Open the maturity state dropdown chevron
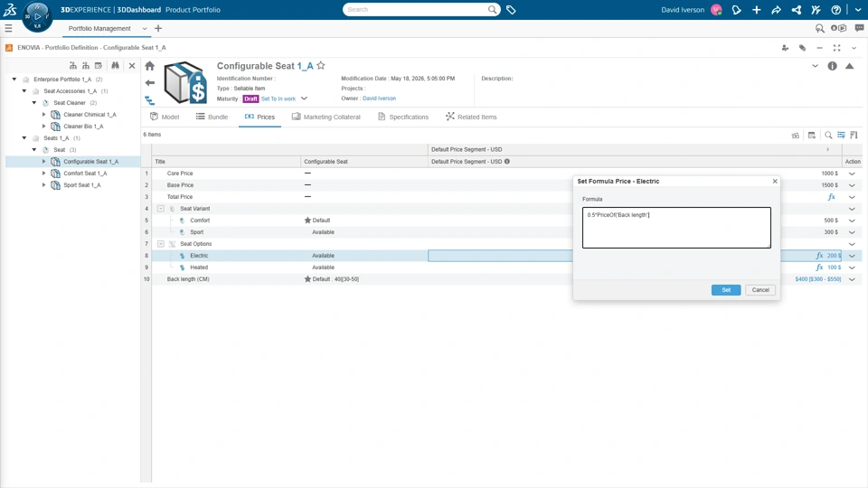The image size is (868, 488). point(304,99)
